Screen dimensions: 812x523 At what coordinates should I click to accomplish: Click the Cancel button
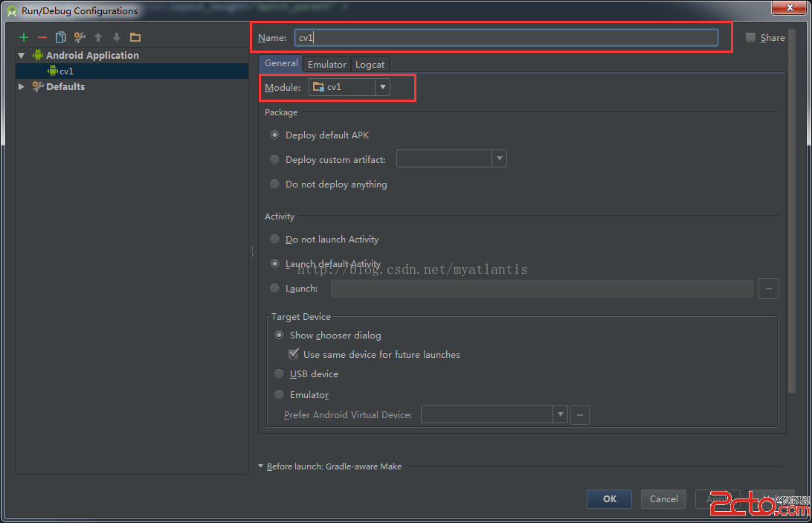(663, 498)
